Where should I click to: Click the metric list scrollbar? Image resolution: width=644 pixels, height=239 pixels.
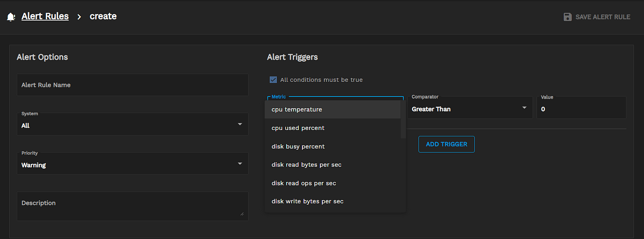pos(403,120)
